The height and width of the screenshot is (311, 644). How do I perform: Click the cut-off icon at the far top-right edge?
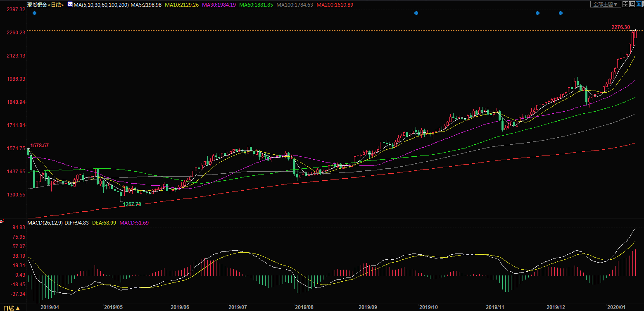[643, 4]
